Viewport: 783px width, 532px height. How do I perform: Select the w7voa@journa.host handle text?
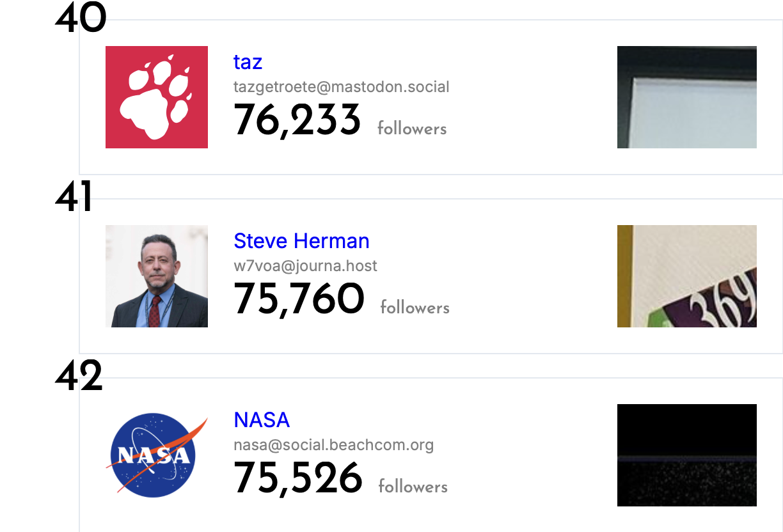point(305,265)
